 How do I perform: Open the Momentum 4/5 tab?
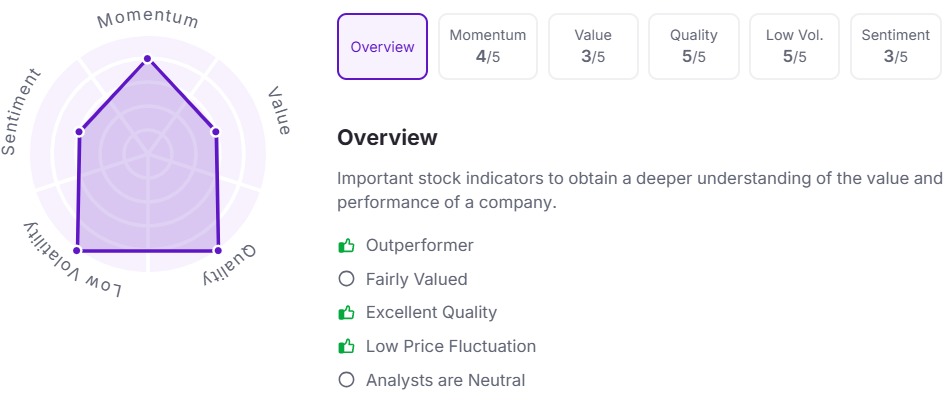pyautogui.click(x=487, y=47)
